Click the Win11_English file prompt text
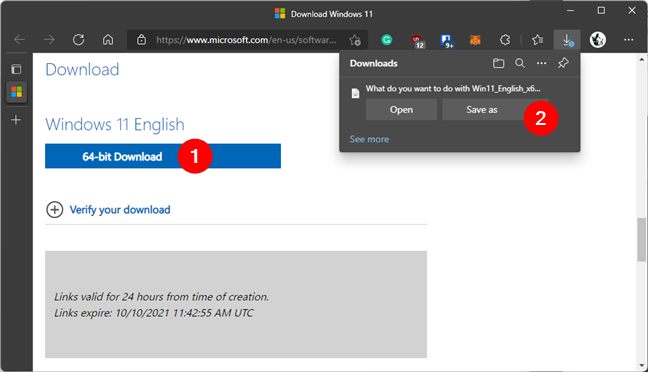This screenshot has width=648, height=372. coord(453,88)
